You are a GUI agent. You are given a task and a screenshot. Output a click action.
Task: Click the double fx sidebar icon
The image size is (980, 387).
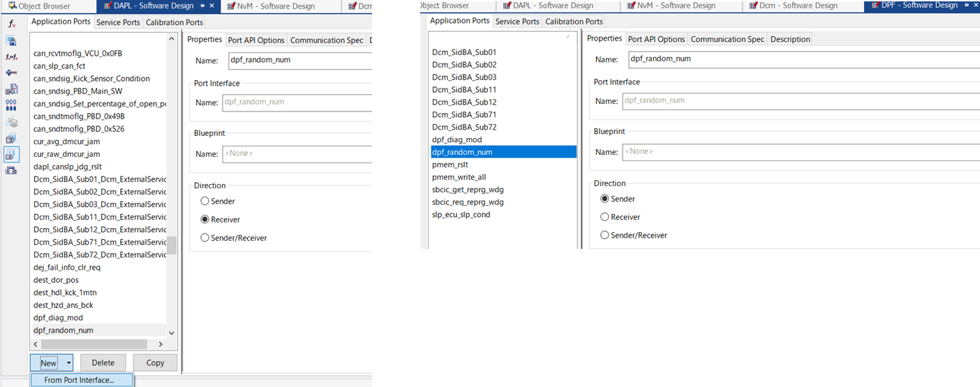(x=11, y=57)
